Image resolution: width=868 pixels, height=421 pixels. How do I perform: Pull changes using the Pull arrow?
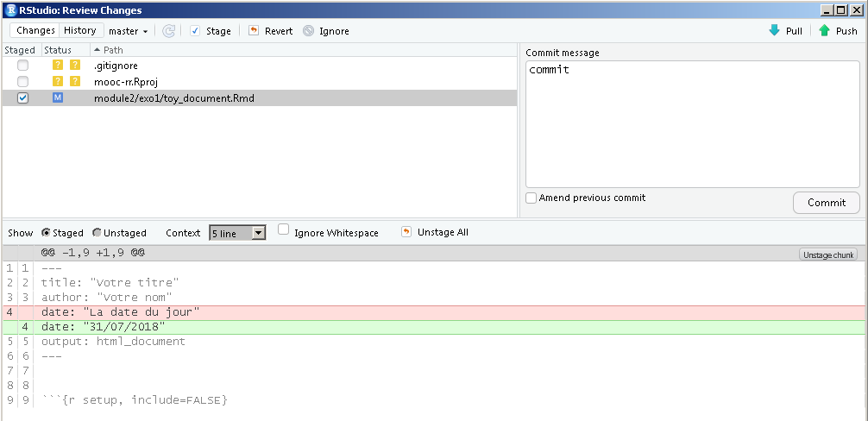774,31
